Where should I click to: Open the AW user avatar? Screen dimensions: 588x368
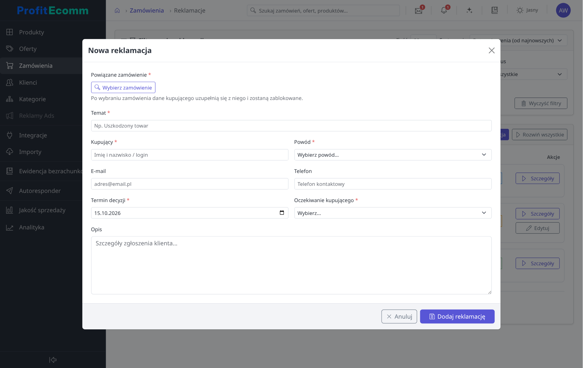pyautogui.click(x=563, y=10)
